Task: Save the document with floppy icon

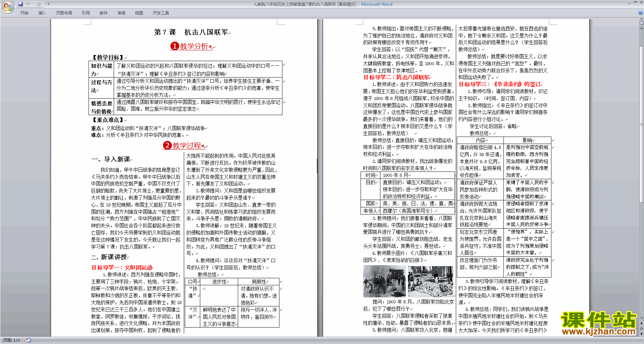Action: click(20, 4)
